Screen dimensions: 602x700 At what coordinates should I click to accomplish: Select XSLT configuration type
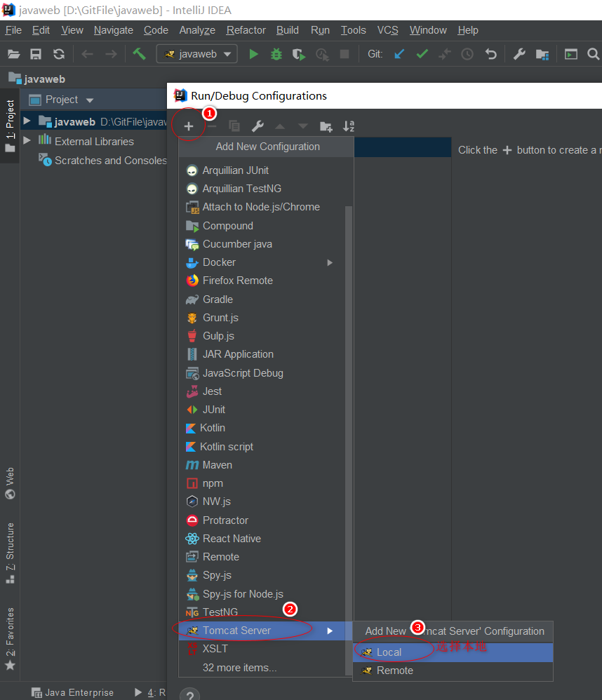click(262, 649)
